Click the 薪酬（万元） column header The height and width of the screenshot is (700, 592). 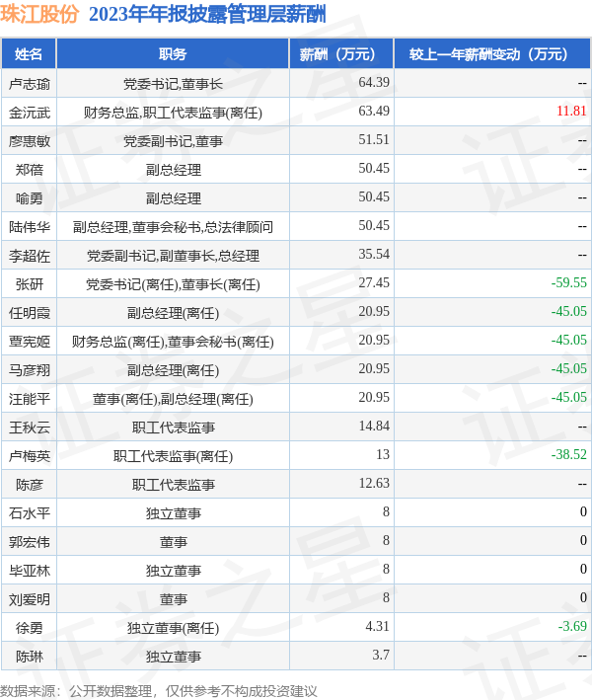coord(341,54)
